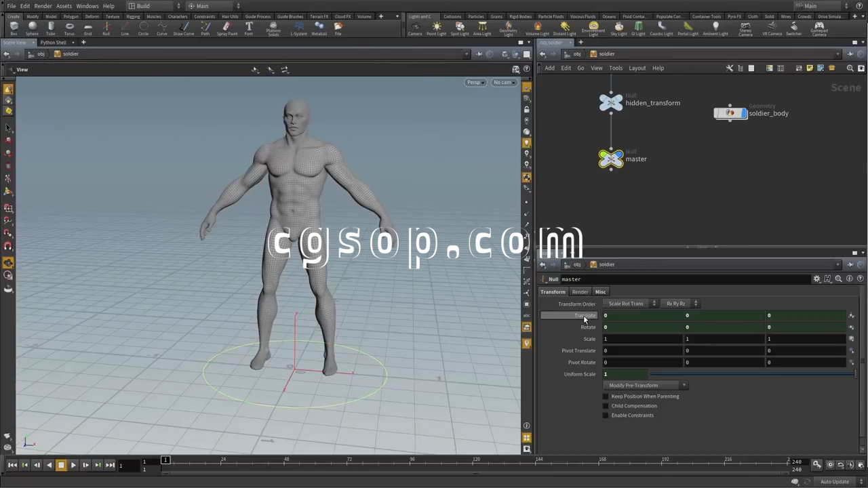The width and height of the screenshot is (868, 488).
Task: Add an L-System from the shelf
Action: pyautogui.click(x=298, y=28)
